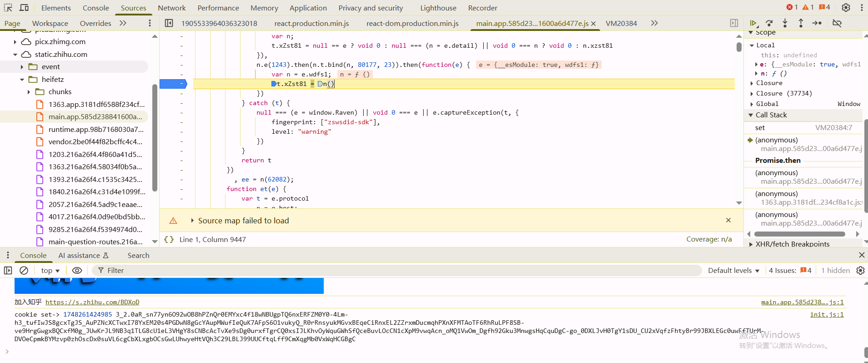Open the s.zhihu.com/BDXoD link
Screen dimensions: 868x363
coord(92,302)
